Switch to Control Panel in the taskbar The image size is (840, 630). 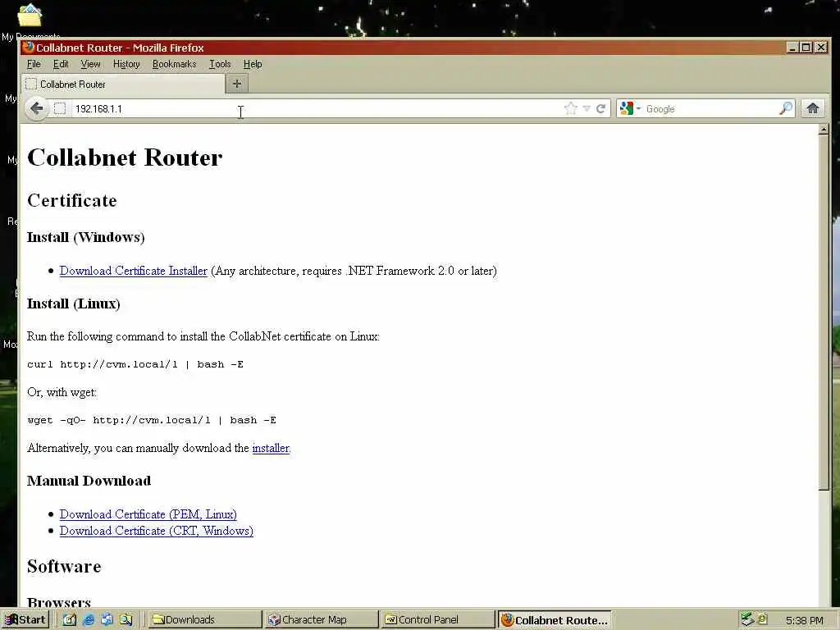[x=437, y=620]
